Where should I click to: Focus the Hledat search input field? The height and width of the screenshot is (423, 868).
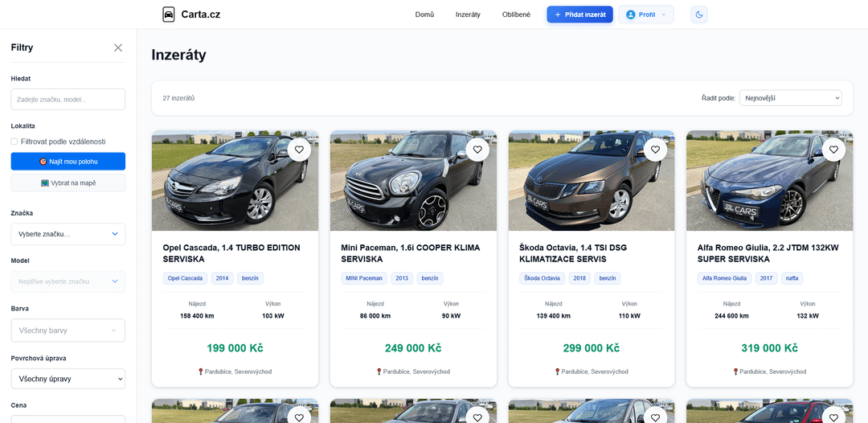[x=68, y=100]
